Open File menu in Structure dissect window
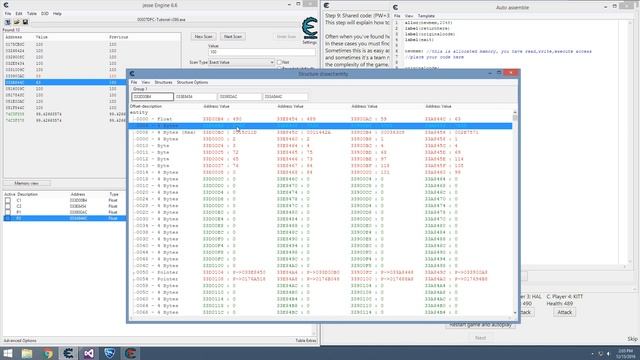 [x=134, y=82]
